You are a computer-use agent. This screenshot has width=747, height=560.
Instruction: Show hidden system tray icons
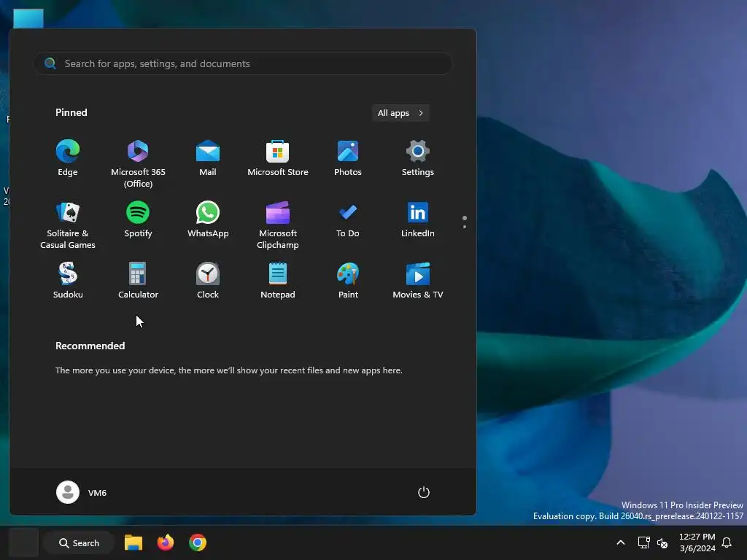pyautogui.click(x=620, y=542)
